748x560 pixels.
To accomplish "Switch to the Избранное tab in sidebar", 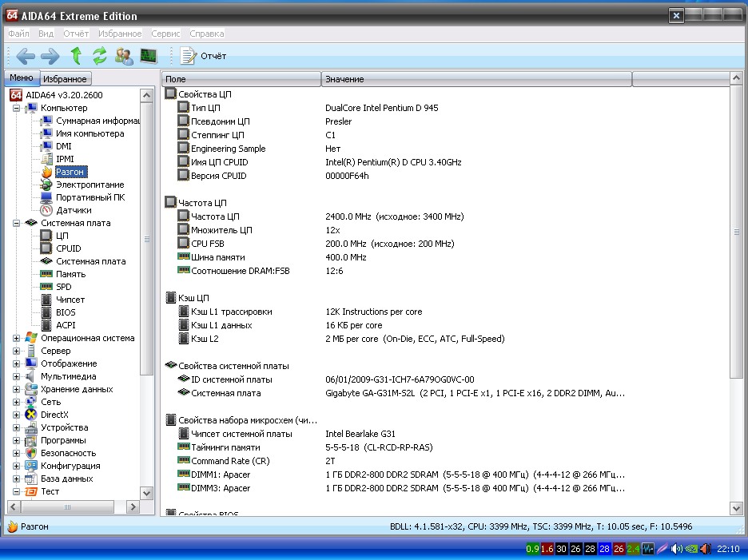I will click(x=65, y=79).
